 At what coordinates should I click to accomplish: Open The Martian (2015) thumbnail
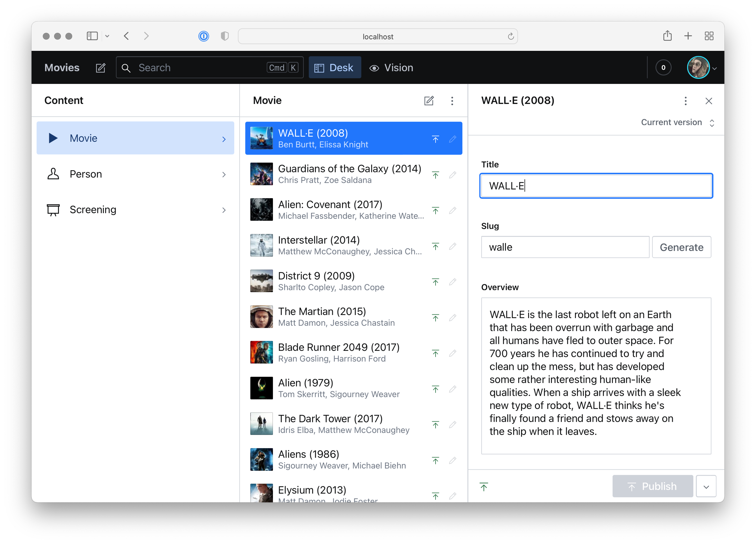point(261,317)
